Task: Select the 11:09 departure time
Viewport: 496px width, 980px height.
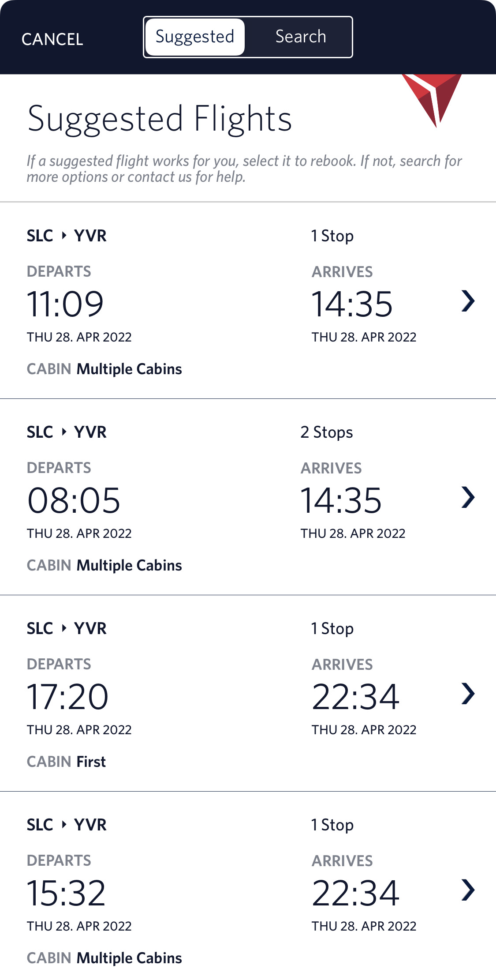Action: 65,304
